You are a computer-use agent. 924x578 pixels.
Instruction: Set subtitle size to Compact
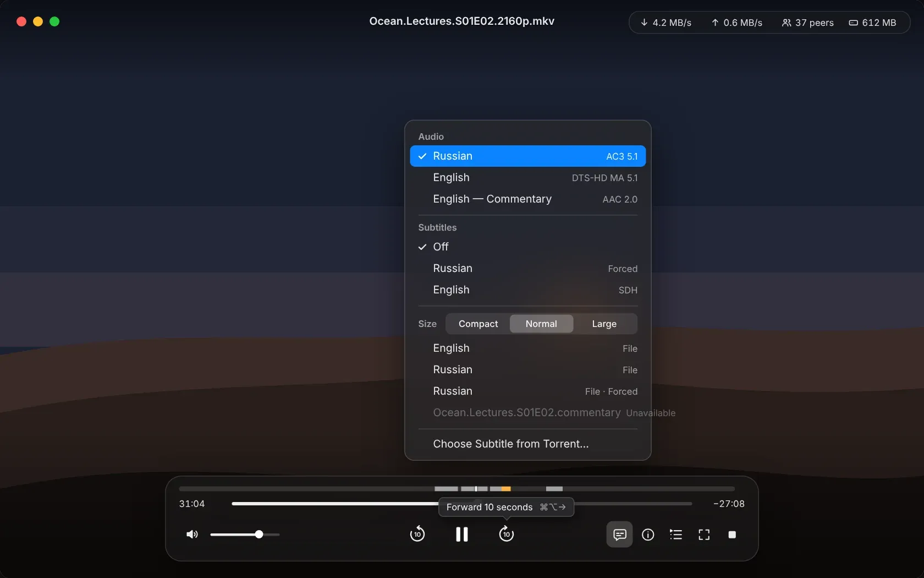(x=478, y=324)
